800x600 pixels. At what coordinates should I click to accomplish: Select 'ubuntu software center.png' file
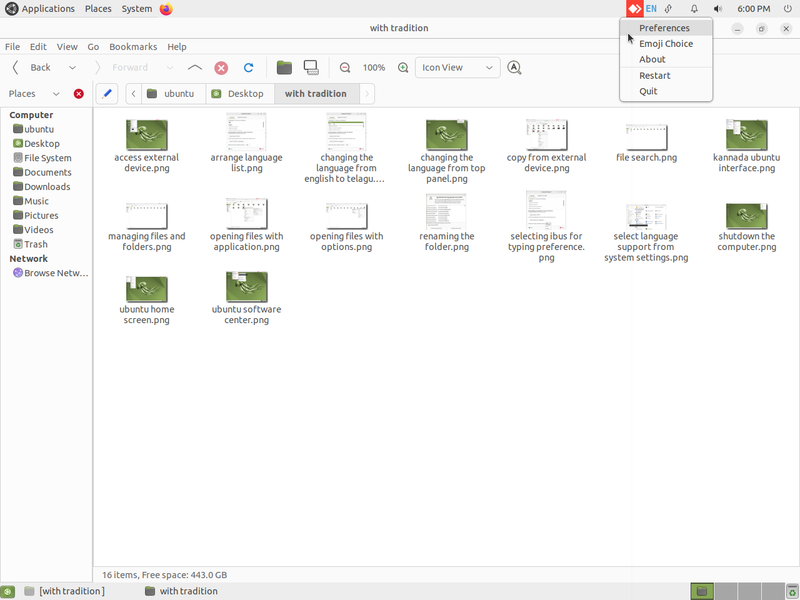coord(246,297)
